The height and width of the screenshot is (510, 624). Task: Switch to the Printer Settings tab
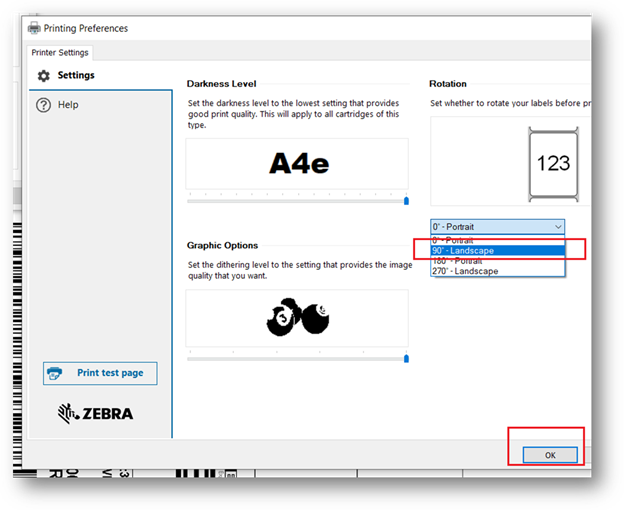(x=60, y=53)
